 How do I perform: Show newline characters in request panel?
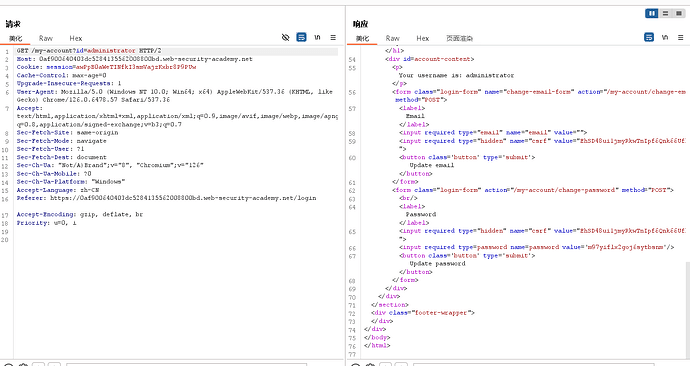pyautogui.click(x=317, y=37)
